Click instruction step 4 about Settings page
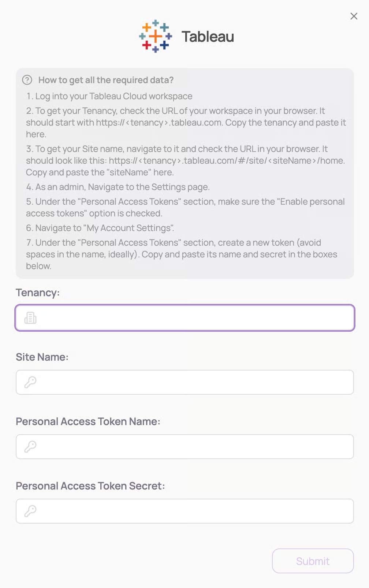 click(118, 187)
